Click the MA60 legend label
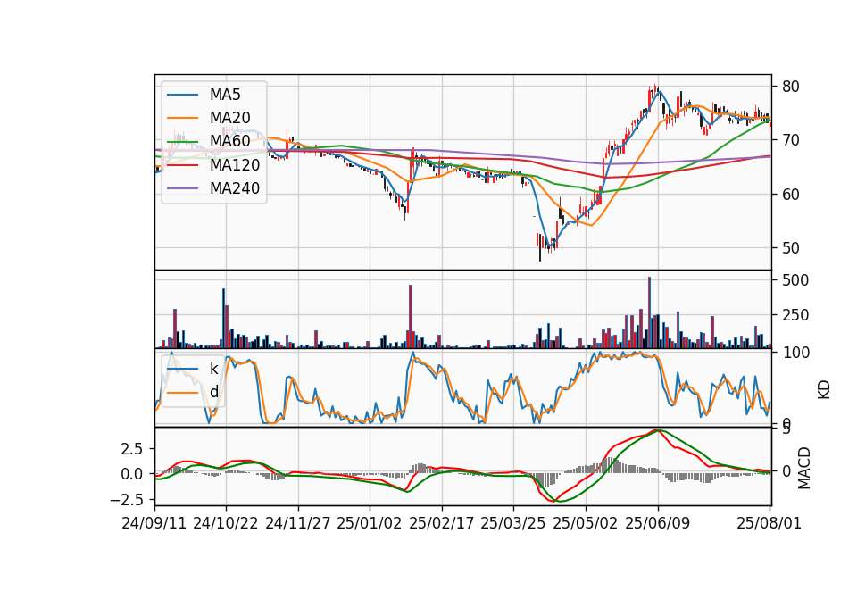This screenshot has width=857, height=616. pyautogui.click(x=229, y=142)
